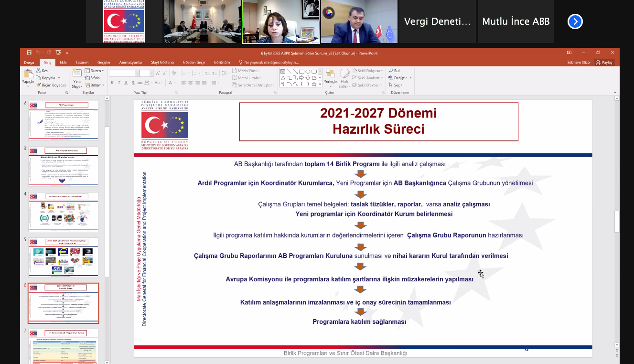Expand the Bölüm section dropdown
The image size is (634, 364).
tap(95, 85)
